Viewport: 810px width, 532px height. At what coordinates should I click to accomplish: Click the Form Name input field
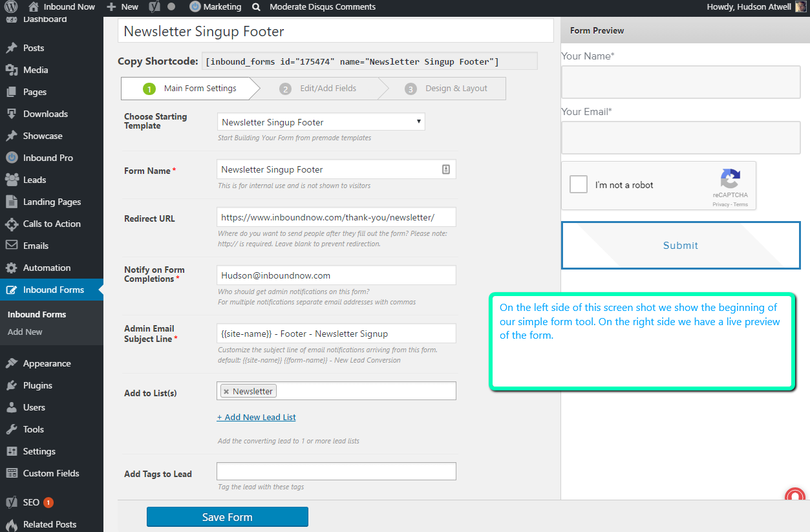tap(336, 169)
